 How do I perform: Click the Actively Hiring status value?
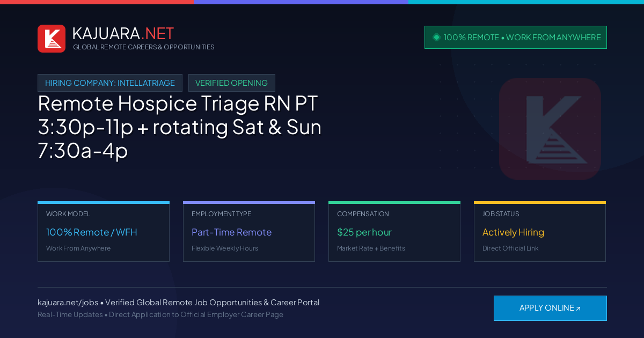click(513, 232)
